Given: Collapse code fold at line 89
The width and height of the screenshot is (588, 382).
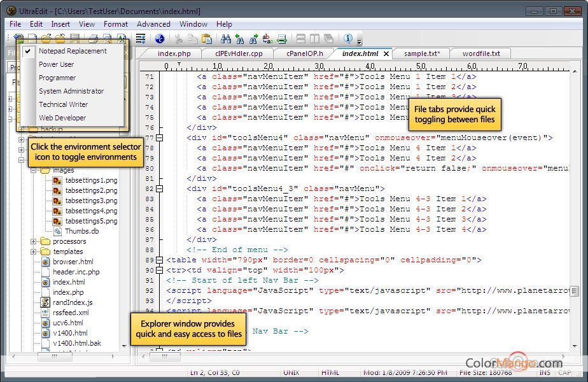Looking at the screenshot, I should tap(159, 260).
